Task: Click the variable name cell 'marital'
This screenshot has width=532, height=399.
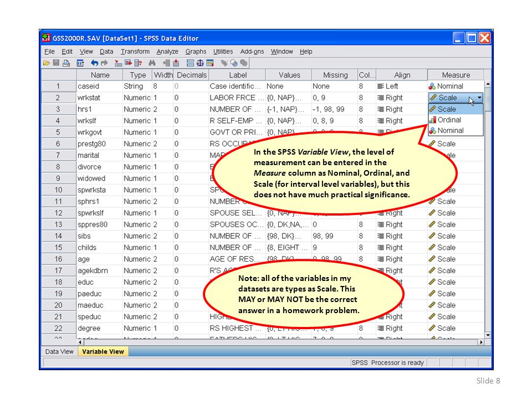Action: click(x=100, y=155)
